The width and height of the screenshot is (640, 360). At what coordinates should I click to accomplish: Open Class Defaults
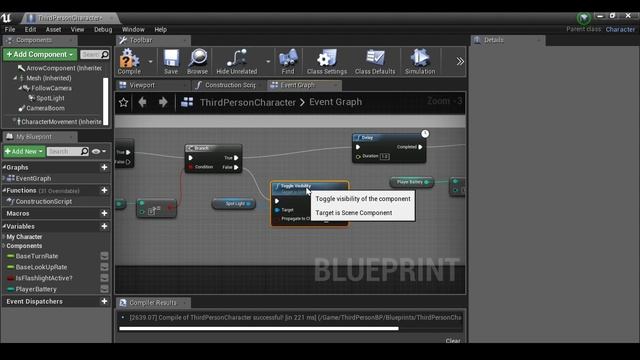(x=375, y=61)
